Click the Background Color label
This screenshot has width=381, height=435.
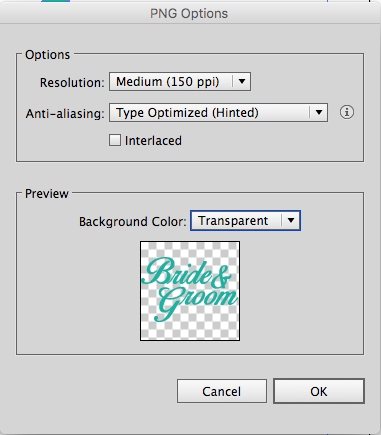(x=133, y=222)
